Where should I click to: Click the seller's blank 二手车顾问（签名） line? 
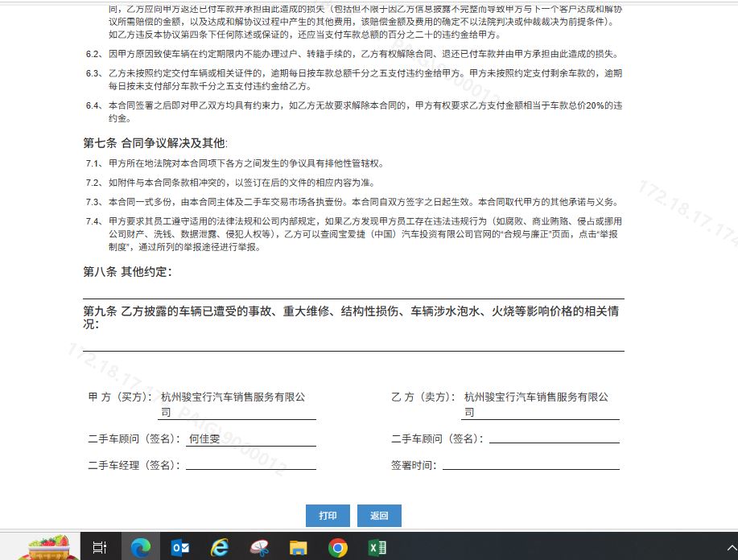[555, 439]
